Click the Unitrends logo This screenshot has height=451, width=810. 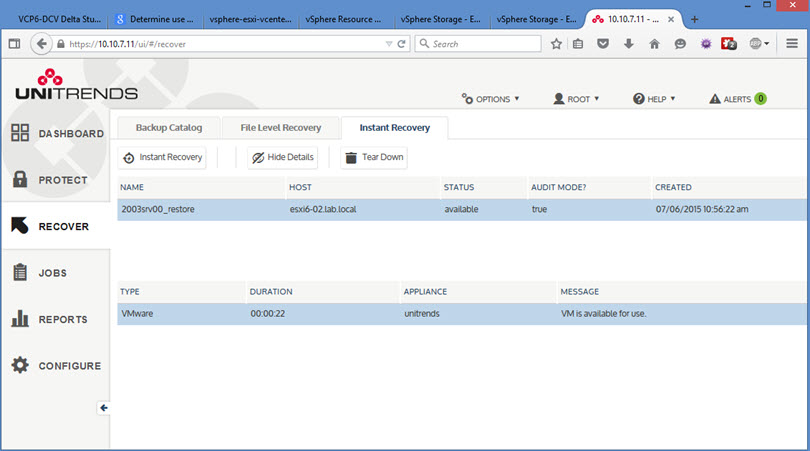pos(76,84)
